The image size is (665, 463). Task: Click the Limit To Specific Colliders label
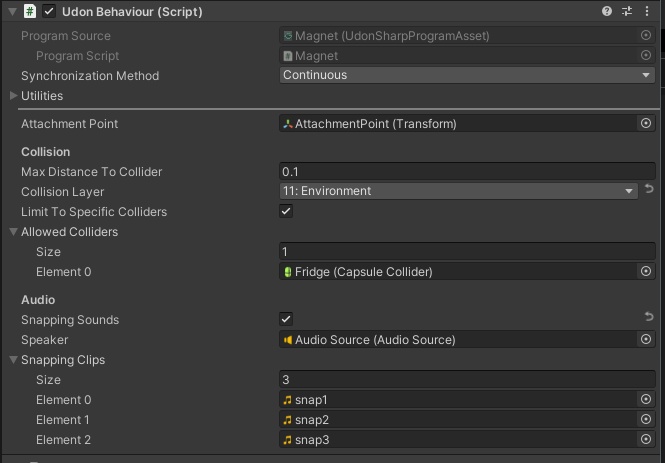[94, 212]
